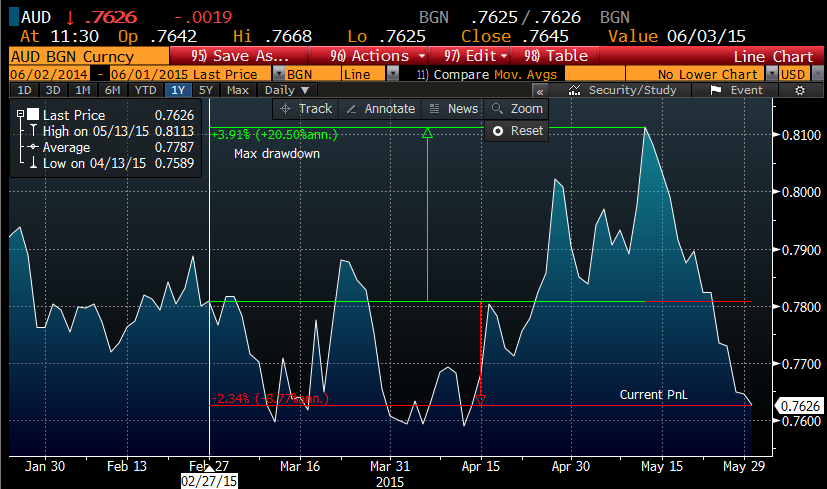Enable the Track crosshair tool
Screen dimensions: 827x489
[306, 108]
